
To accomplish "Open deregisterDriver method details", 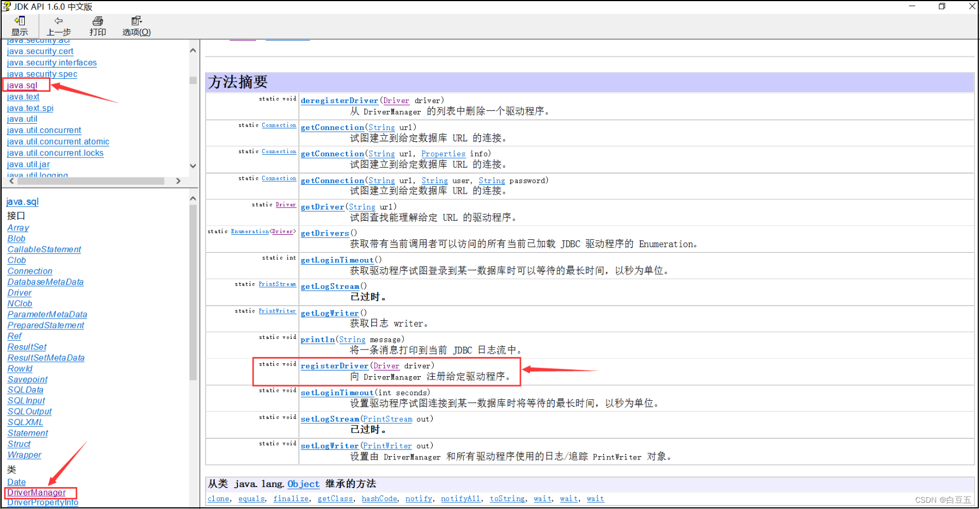I will pos(339,101).
